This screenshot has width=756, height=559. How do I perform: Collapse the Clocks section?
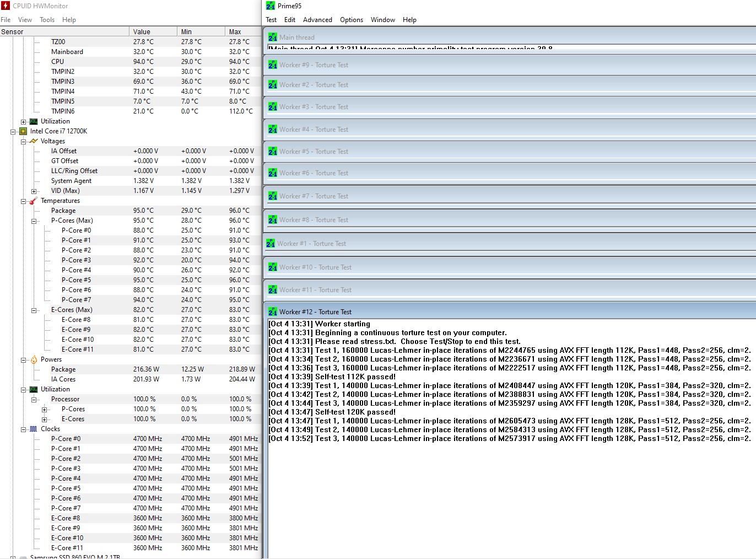pyautogui.click(x=23, y=429)
